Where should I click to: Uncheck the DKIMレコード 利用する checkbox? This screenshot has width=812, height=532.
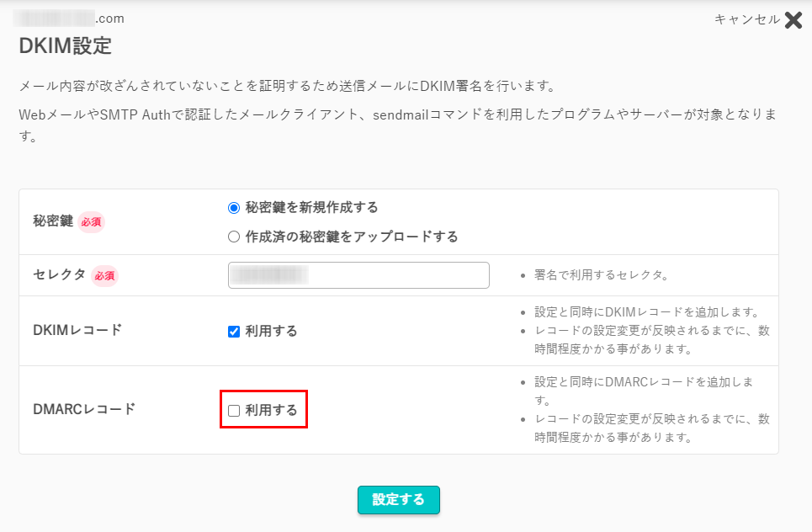point(234,331)
